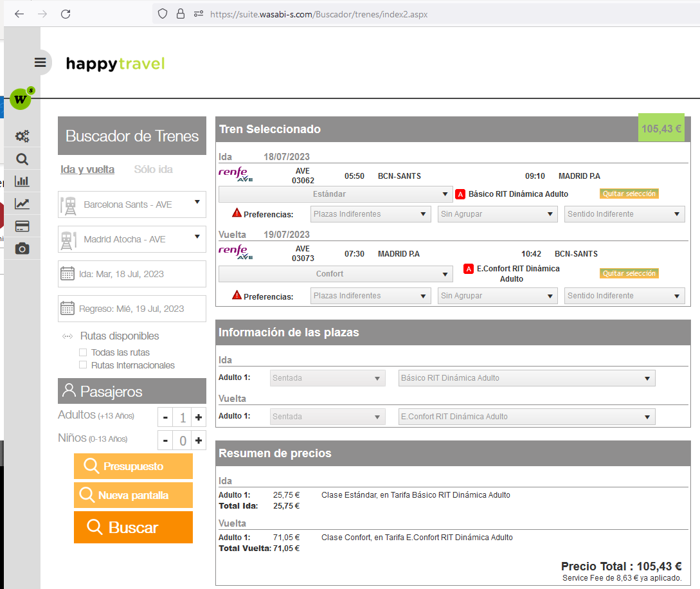The image size is (700, 589).
Task: Open the line graph trends icon
Action: [x=22, y=204]
